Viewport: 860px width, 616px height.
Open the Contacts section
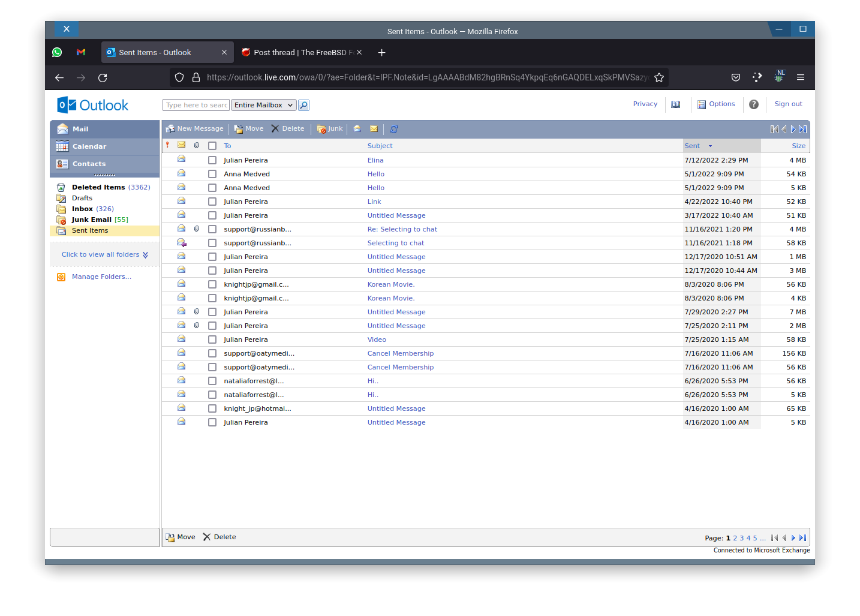[x=89, y=164]
